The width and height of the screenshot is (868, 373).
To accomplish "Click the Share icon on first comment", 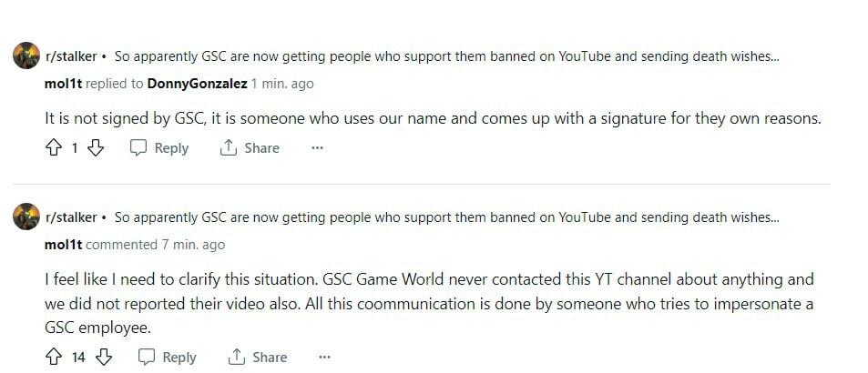I will 229,148.
